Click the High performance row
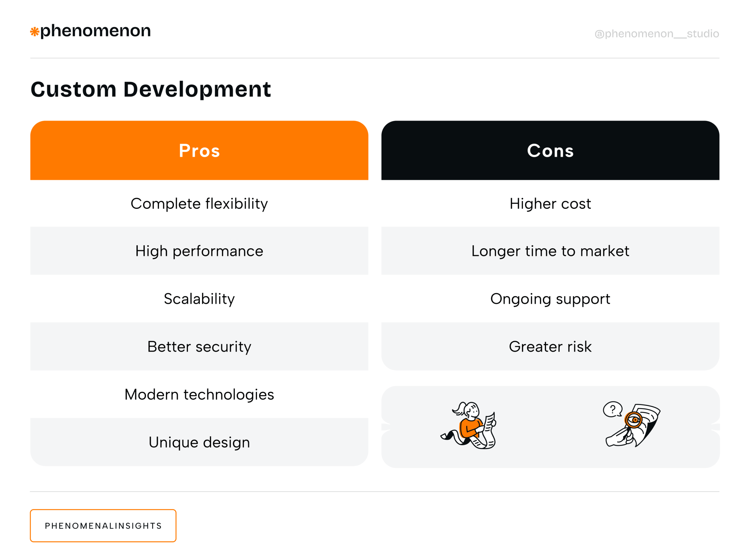The width and height of the screenshot is (747, 560). [x=199, y=251]
